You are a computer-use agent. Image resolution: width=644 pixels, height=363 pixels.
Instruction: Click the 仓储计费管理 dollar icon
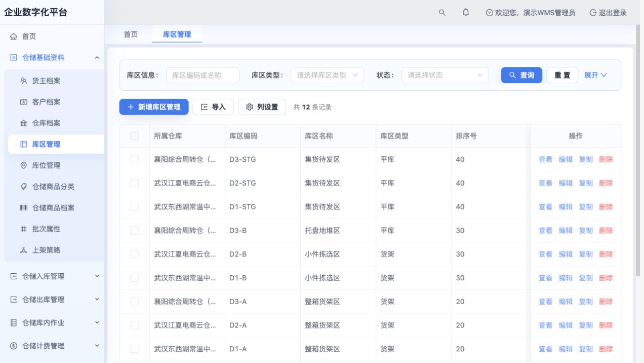coord(14,346)
